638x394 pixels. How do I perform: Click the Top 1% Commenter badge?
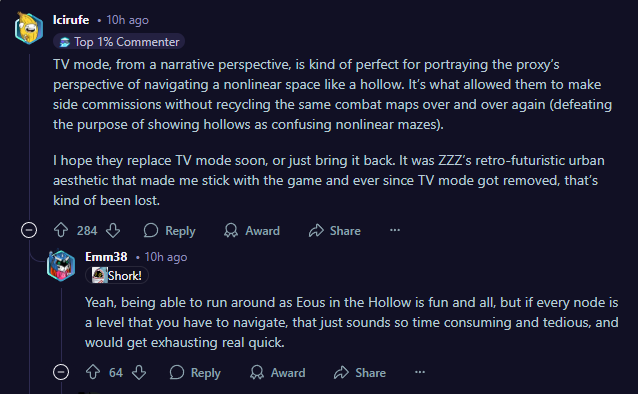(x=119, y=42)
